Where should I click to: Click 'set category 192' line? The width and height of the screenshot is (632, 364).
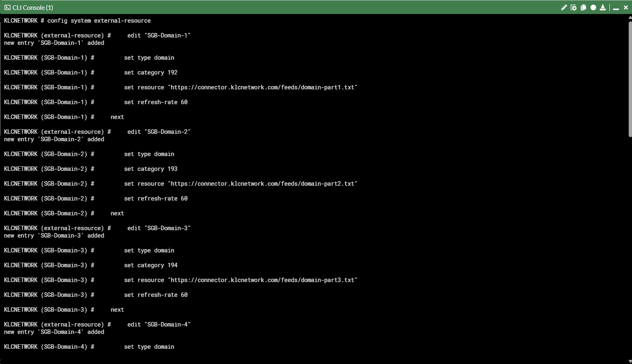(x=151, y=72)
